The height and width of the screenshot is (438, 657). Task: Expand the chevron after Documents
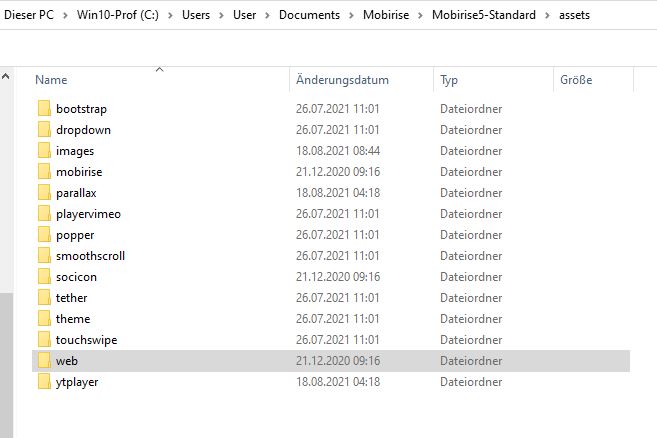point(352,16)
